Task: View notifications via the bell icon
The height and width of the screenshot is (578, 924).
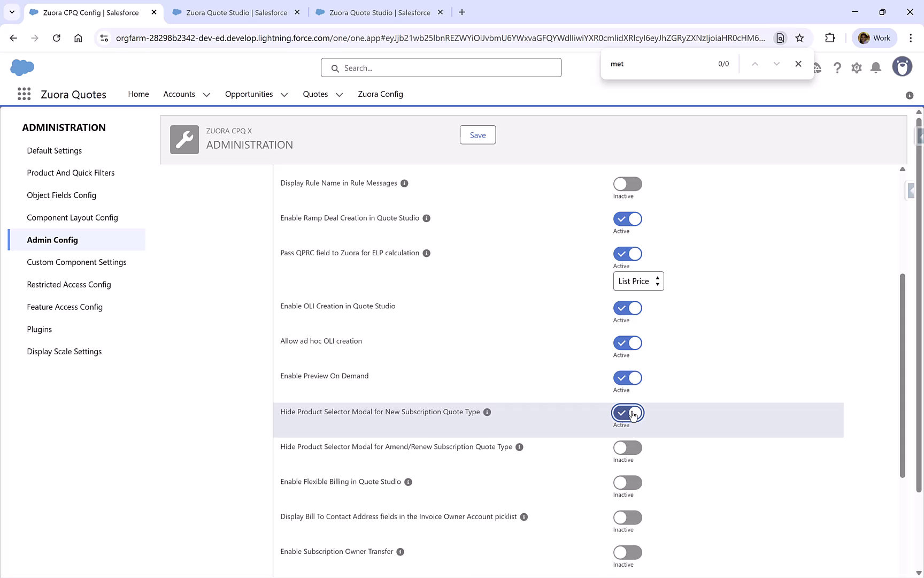Action: [875, 67]
